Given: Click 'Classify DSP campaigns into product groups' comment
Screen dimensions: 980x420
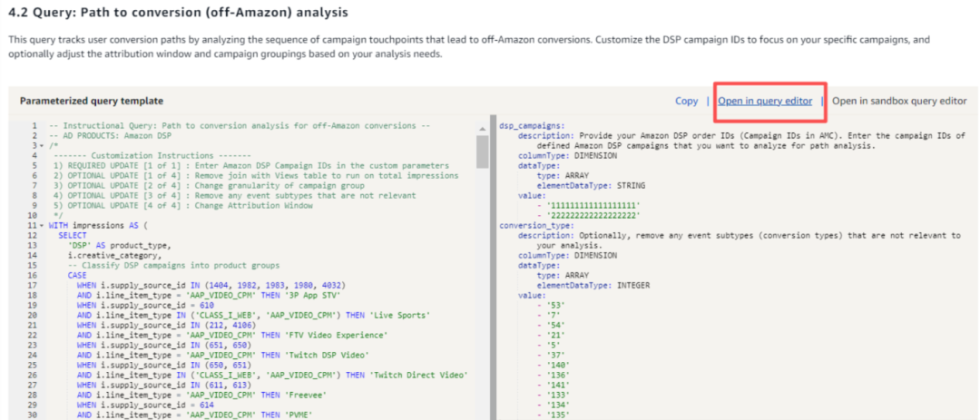Looking at the screenshot, I should click(x=173, y=266).
